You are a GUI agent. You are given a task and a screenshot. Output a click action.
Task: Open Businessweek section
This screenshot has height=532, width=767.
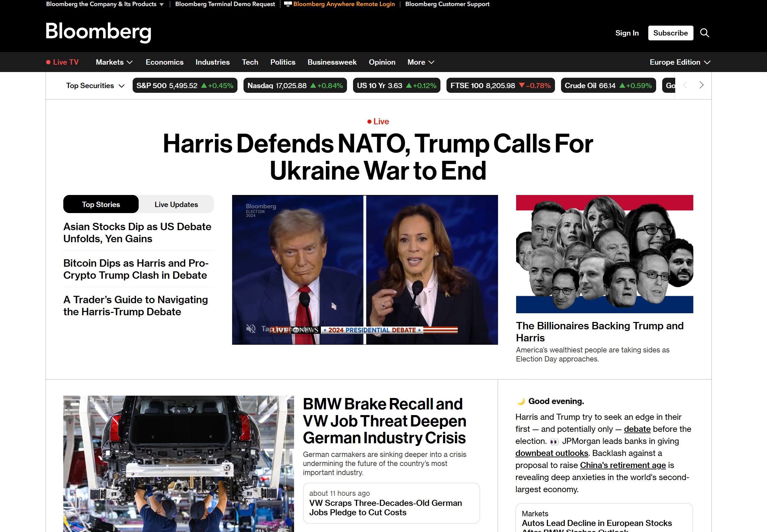[332, 62]
